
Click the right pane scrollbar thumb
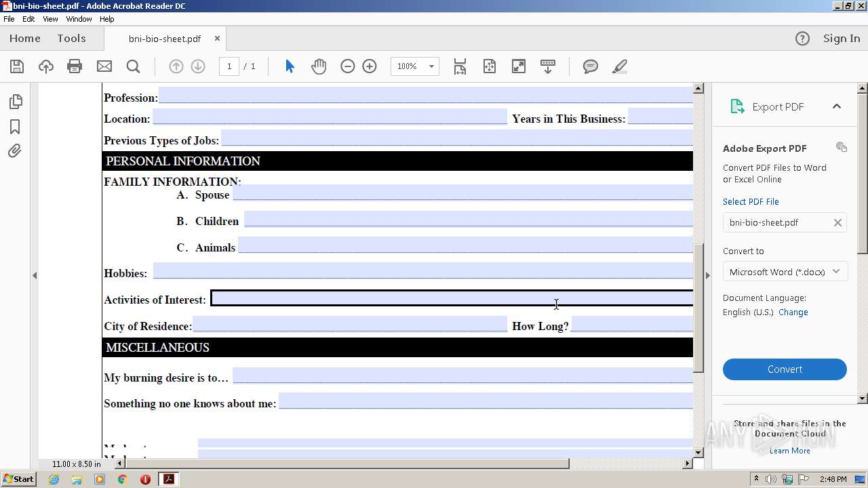[863, 173]
